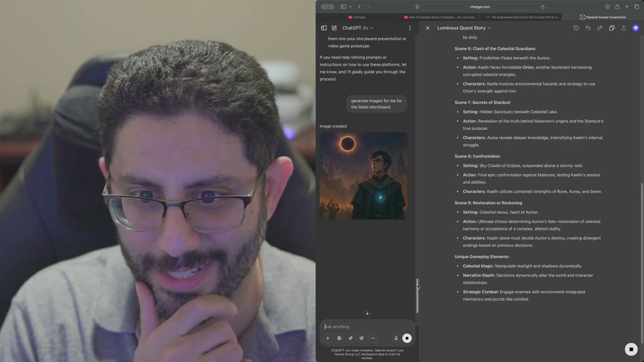Stop the response generation
Image resolution: width=644 pixels, height=362 pixels.
point(407,338)
